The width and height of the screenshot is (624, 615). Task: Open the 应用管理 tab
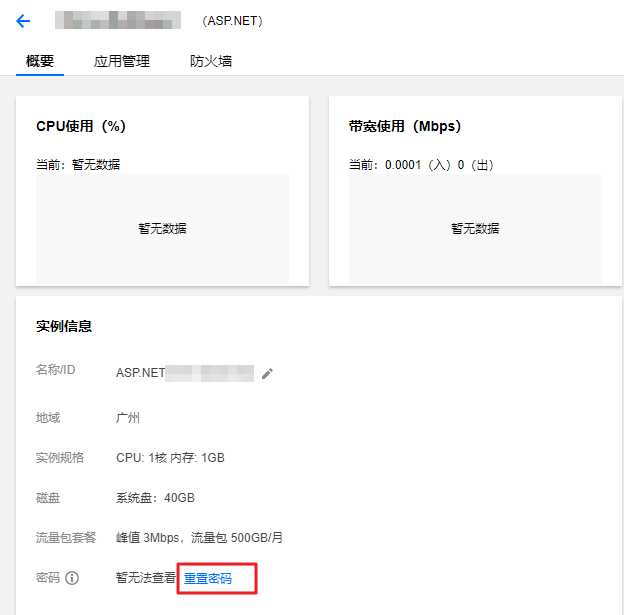pyautogui.click(x=122, y=61)
